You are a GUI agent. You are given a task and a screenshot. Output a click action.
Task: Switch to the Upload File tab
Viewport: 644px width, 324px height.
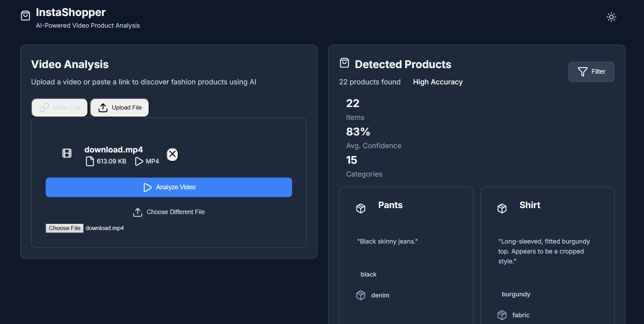[120, 107]
